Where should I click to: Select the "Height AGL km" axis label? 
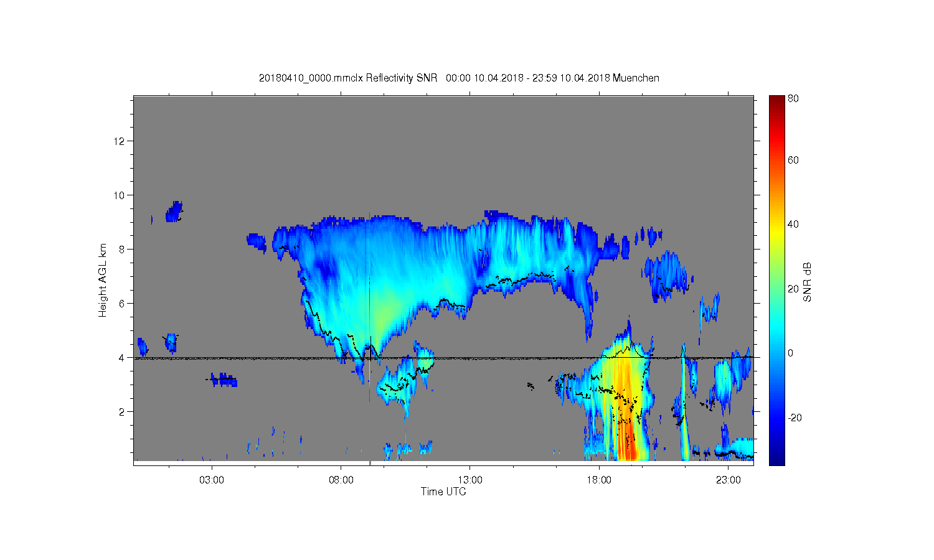(x=103, y=280)
